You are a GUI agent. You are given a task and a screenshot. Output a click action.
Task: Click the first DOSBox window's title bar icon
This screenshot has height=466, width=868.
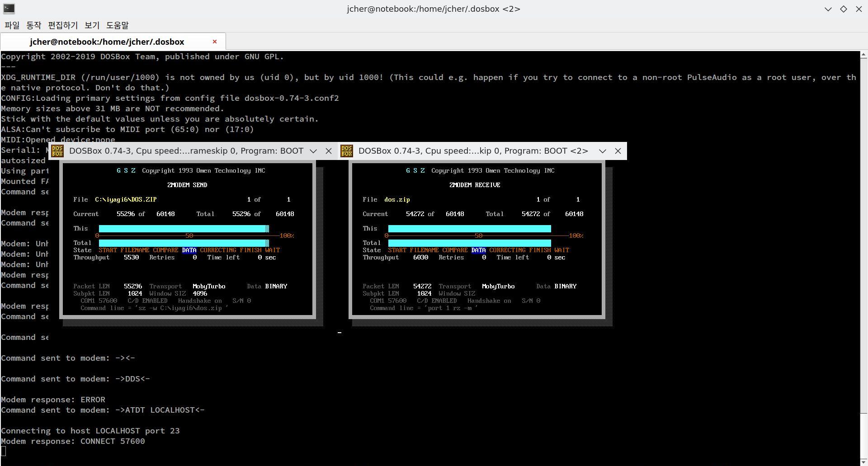(x=57, y=151)
